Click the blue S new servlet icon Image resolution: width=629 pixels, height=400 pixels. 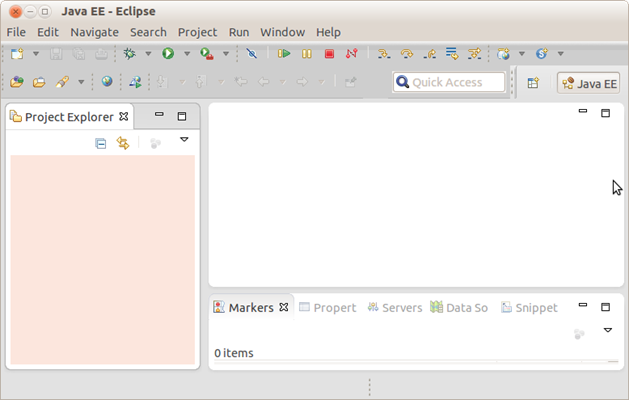[x=542, y=53]
